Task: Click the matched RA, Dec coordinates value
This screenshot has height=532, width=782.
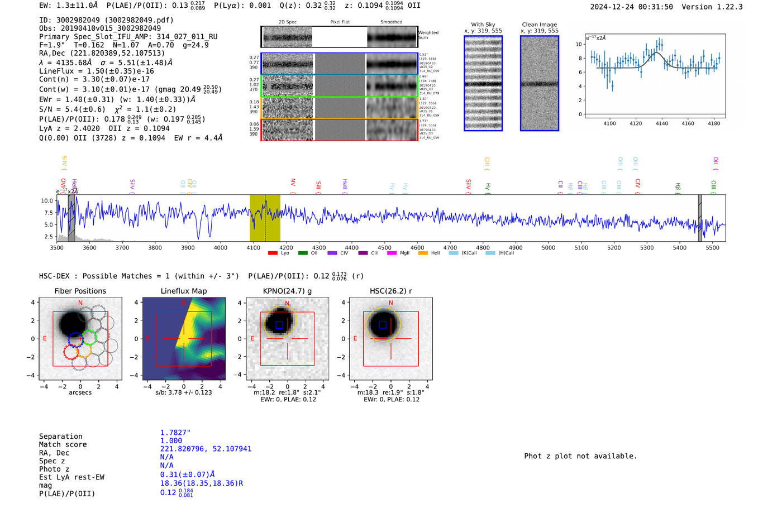Action: click(206, 449)
